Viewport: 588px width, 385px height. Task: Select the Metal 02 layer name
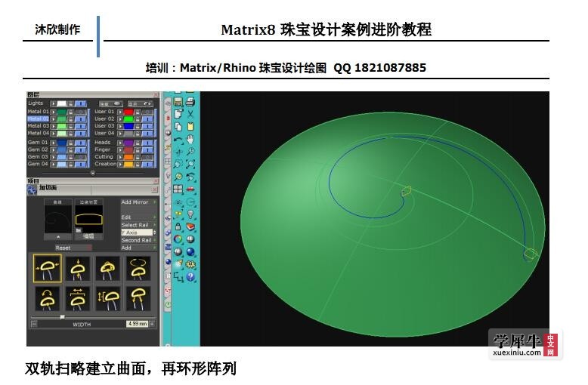[38, 119]
